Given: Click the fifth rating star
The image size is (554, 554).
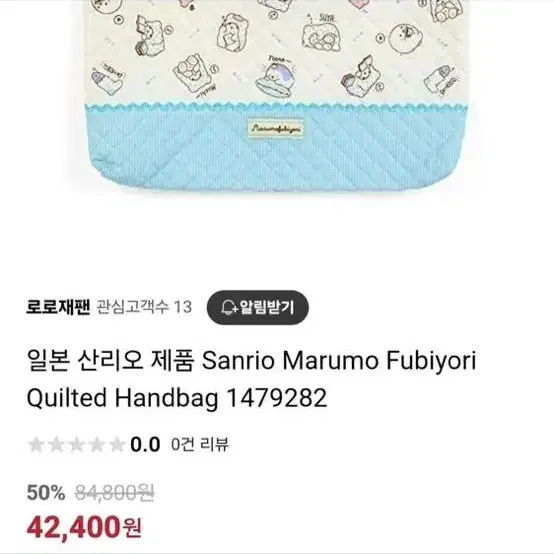Looking at the screenshot, I should pyautogui.click(x=117, y=444).
